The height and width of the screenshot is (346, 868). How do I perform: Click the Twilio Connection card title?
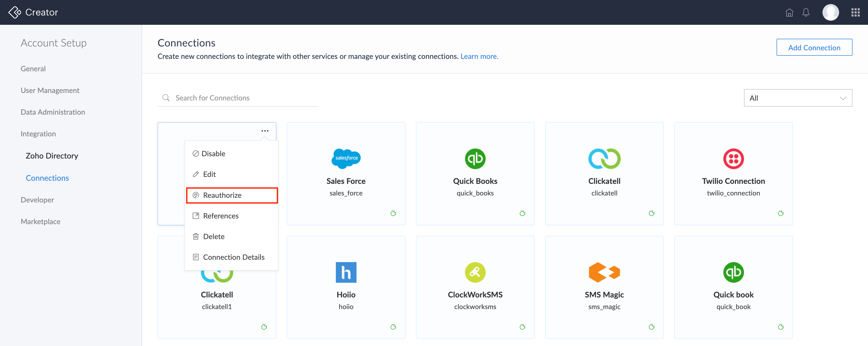733,181
